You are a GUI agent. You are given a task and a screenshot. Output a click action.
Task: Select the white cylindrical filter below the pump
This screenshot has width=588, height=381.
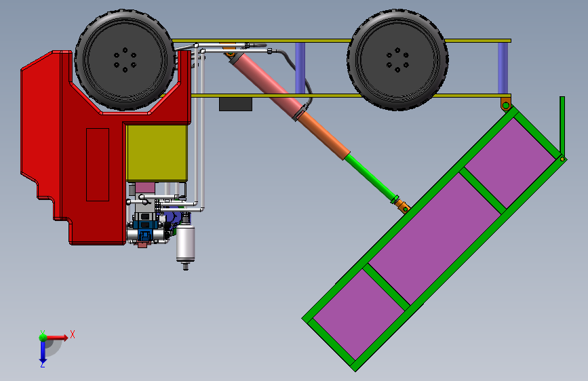point(185,243)
